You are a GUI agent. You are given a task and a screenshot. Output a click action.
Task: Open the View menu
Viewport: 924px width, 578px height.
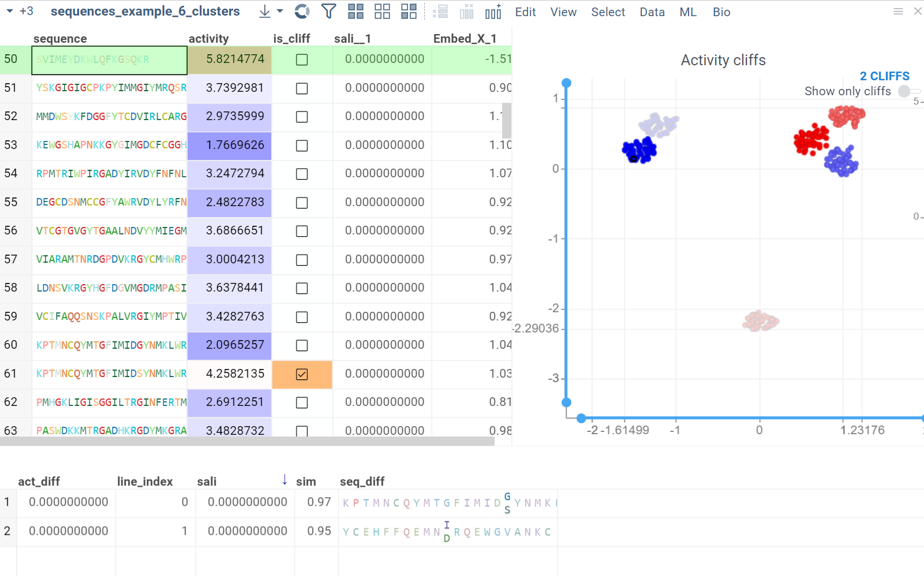[563, 12]
